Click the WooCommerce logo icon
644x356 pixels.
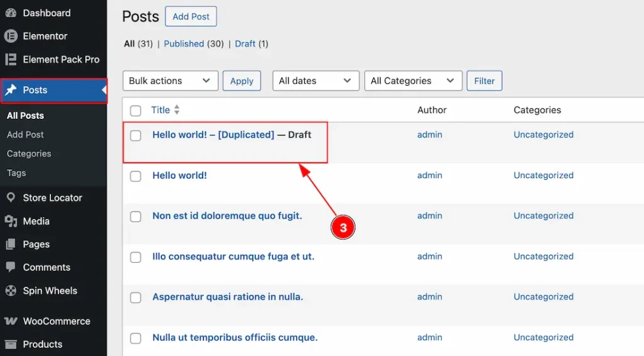click(11, 321)
